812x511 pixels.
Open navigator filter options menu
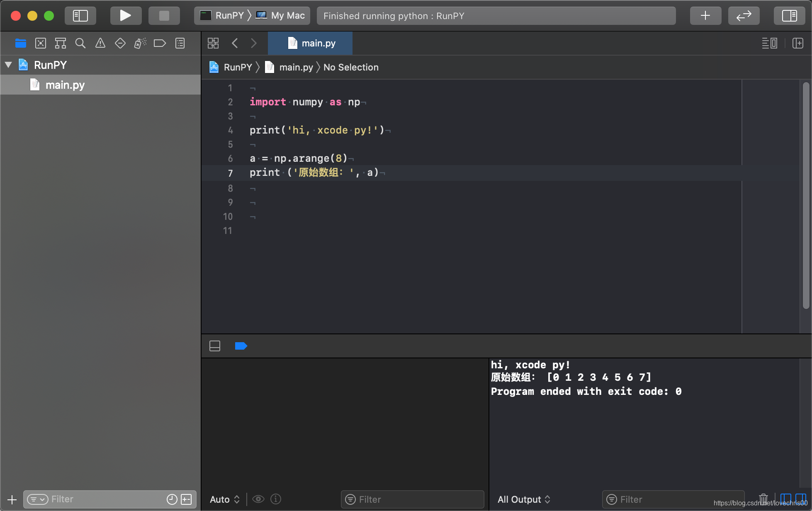(38, 499)
